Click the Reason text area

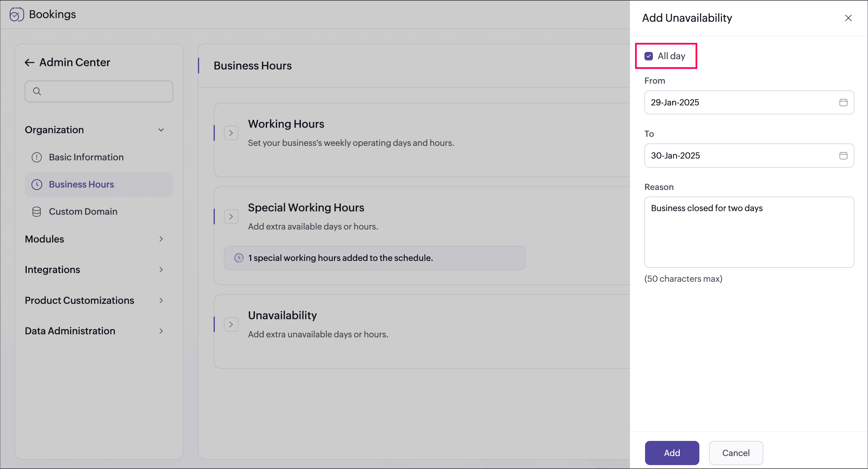click(749, 232)
